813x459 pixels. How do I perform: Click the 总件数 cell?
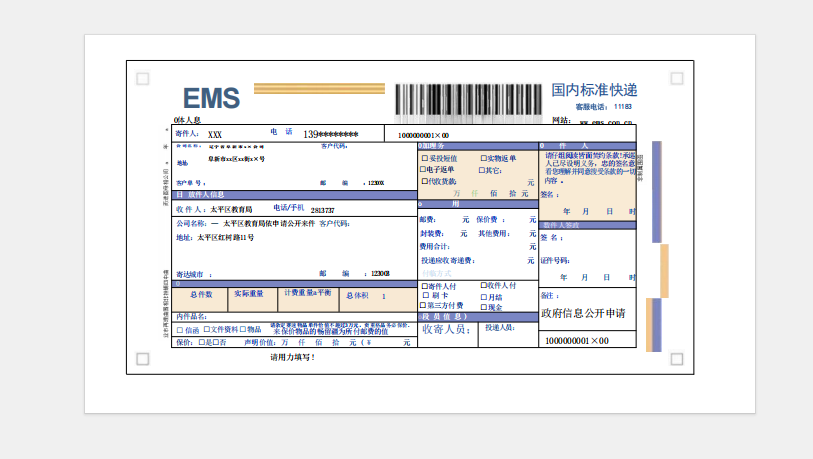tap(200, 299)
